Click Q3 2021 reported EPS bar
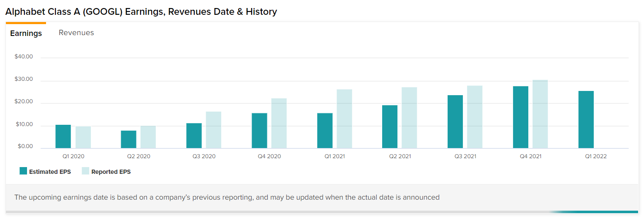This screenshot has height=217, width=644. coord(475,117)
